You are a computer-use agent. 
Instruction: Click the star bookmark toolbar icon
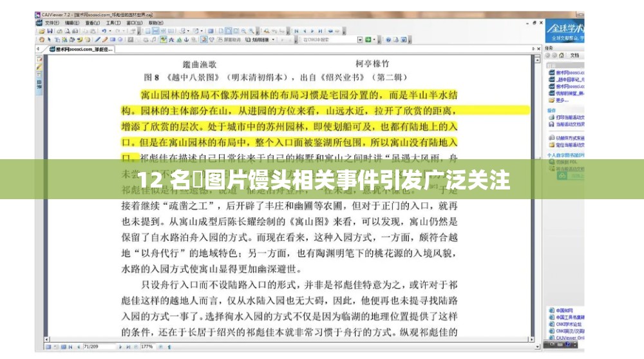pyautogui.click(x=171, y=40)
